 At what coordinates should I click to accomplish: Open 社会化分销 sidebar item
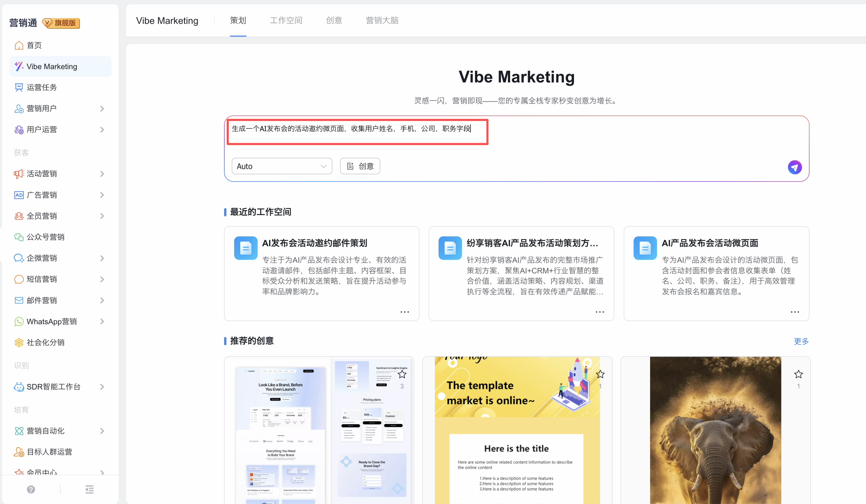pos(45,342)
